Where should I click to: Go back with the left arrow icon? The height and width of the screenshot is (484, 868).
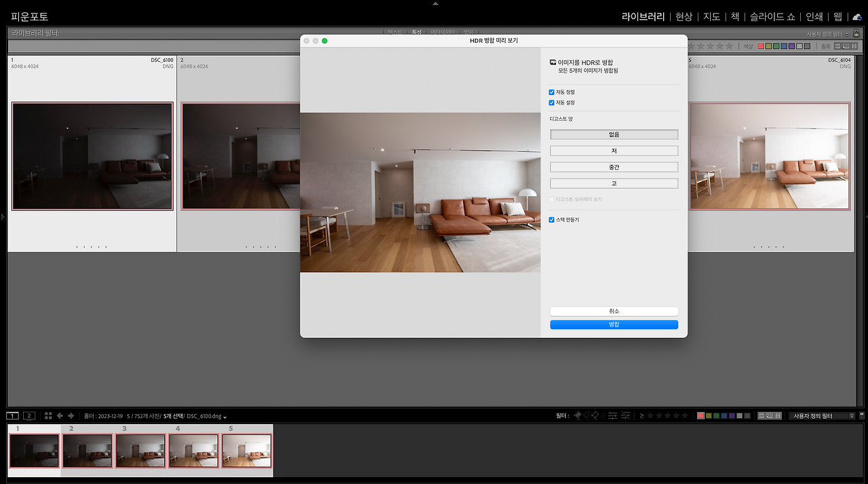point(60,415)
